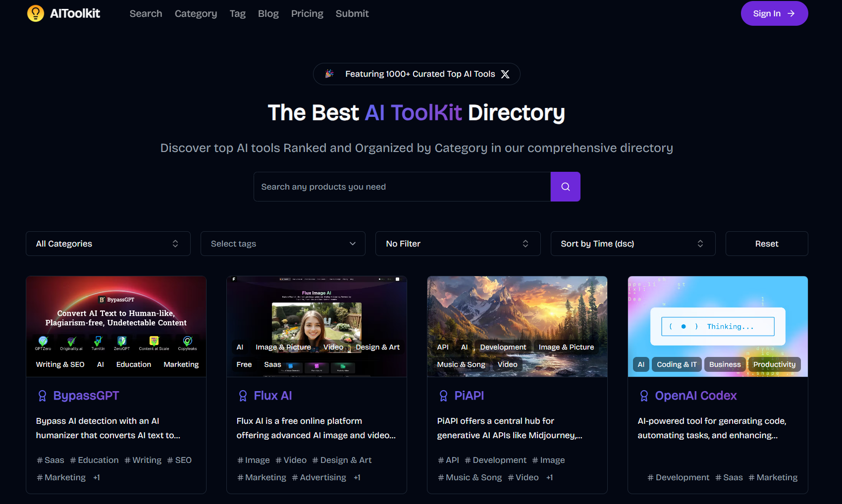Open the OpenAI Codex Thinking thumbnail
Viewport: 842px width, 504px height.
[718, 327]
